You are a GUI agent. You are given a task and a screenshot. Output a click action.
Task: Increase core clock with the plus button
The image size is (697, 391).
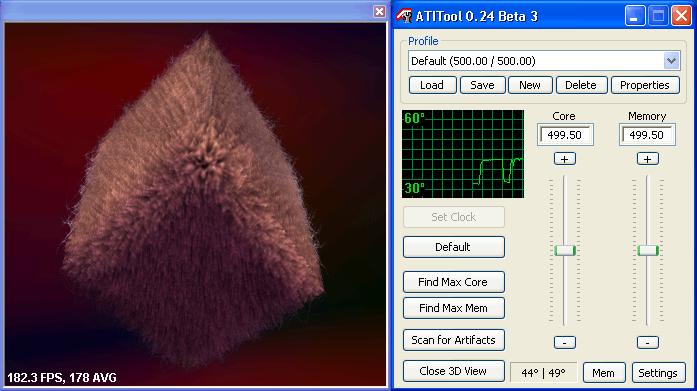coord(565,159)
